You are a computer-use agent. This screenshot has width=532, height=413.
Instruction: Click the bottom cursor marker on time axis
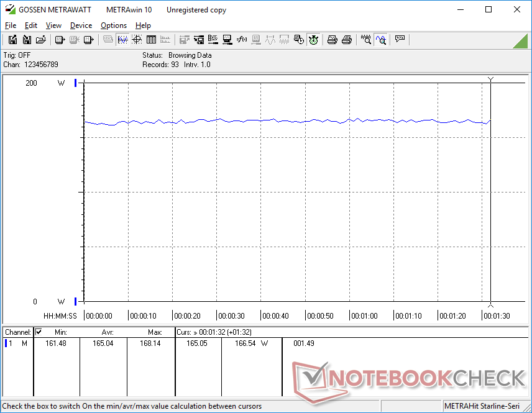[x=490, y=305]
